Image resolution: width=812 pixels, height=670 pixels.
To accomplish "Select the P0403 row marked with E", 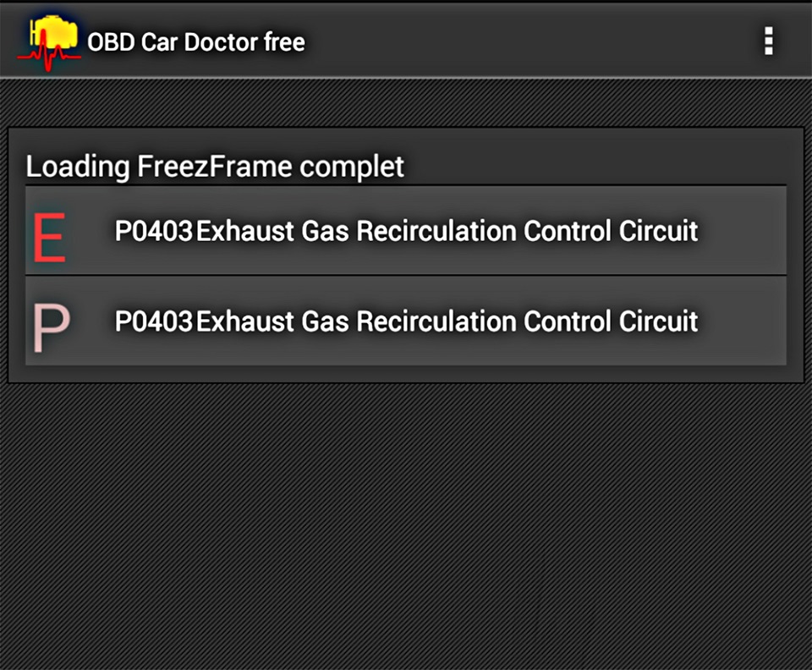I will 406,231.
